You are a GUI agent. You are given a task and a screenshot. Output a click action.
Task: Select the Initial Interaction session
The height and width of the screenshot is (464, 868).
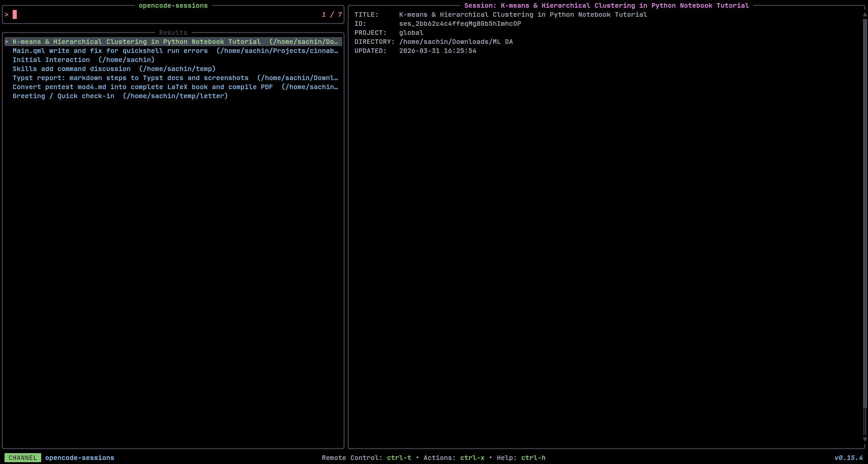[x=173, y=60]
